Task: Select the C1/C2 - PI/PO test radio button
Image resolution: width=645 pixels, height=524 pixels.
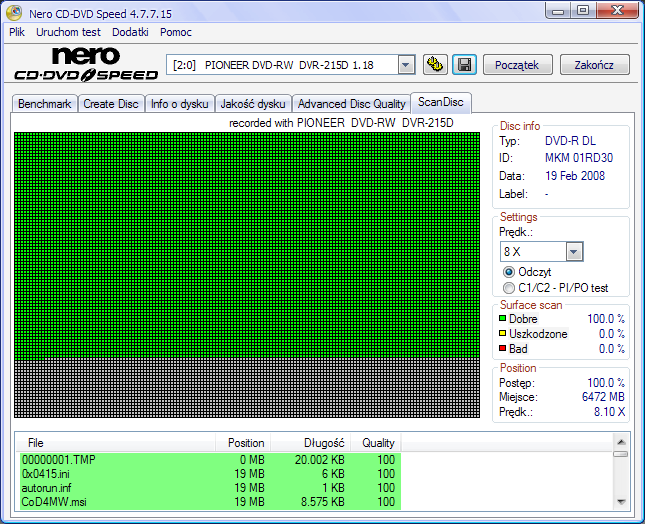Action: (x=509, y=288)
